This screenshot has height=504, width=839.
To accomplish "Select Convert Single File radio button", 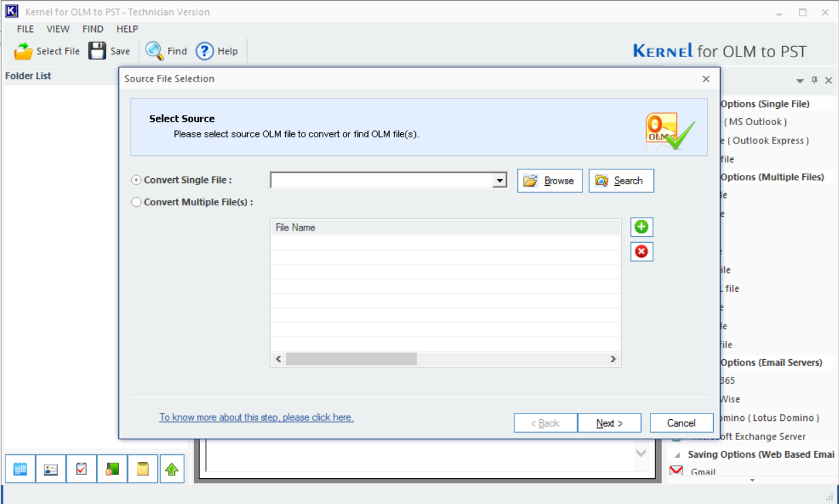I will pyautogui.click(x=136, y=180).
